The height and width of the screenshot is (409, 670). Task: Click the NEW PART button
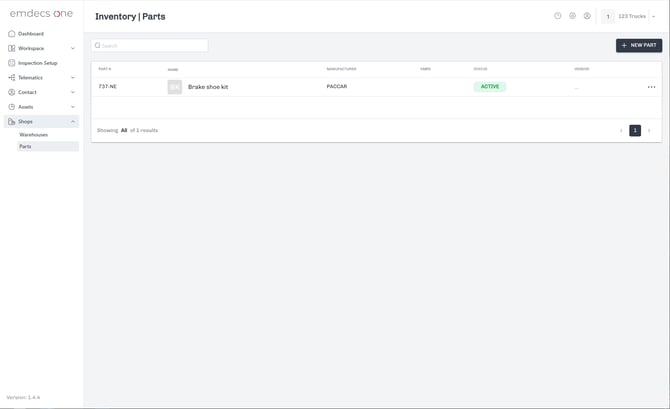pyautogui.click(x=639, y=45)
